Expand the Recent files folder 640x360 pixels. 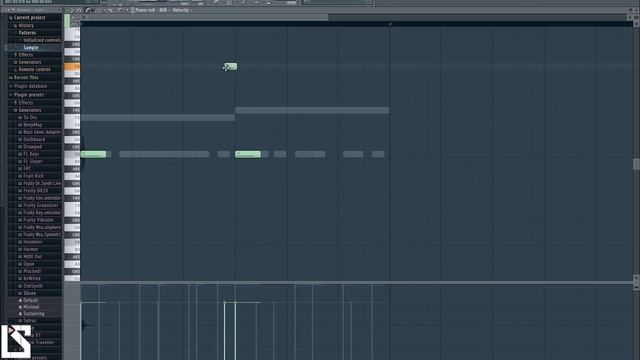click(11, 78)
